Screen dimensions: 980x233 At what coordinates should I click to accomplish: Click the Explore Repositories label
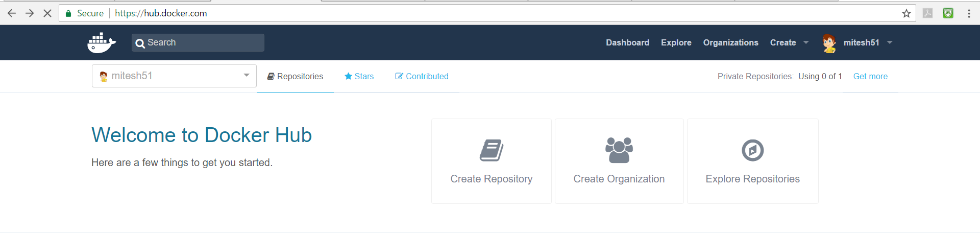pos(753,179)
